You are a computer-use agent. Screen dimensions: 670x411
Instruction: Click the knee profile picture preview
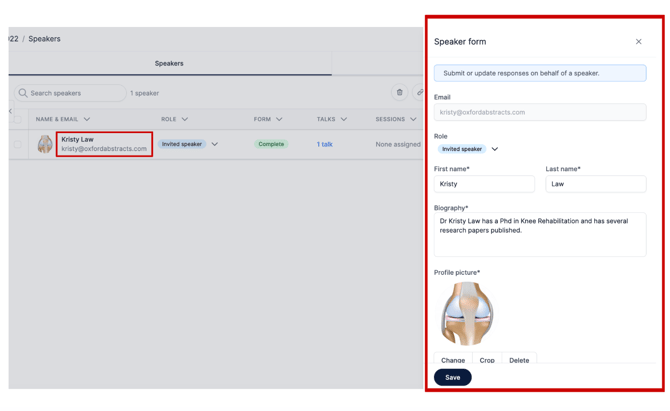point(467,313)
